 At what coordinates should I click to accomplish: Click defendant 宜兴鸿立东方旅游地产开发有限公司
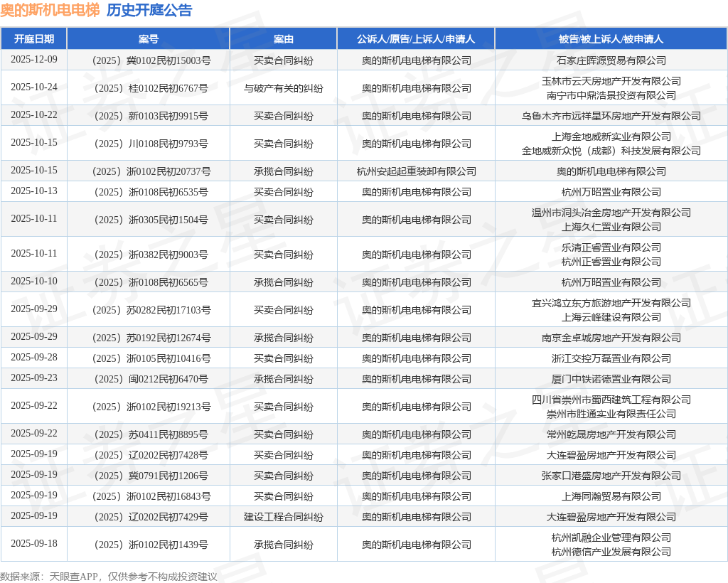click(611, 303)
